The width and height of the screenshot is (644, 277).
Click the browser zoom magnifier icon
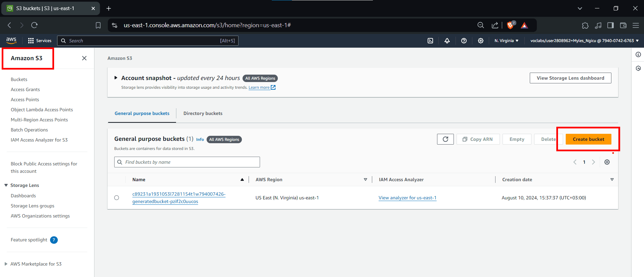[x=481, y=25]
